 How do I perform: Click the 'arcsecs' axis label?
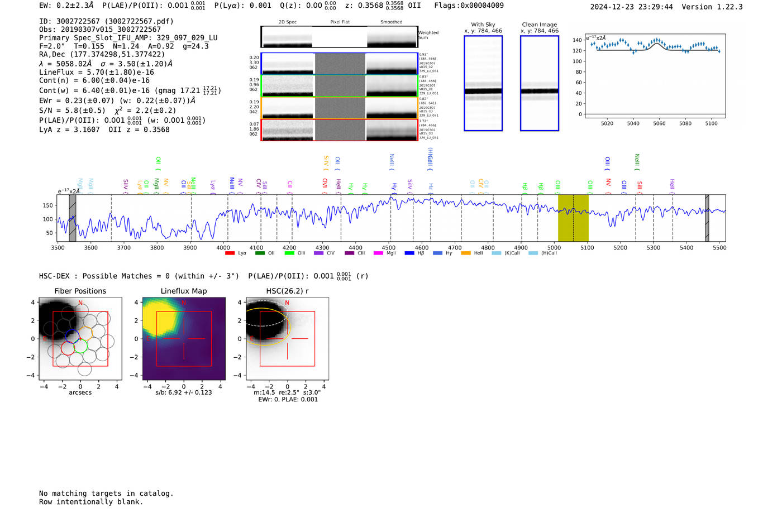click(80, 392)
